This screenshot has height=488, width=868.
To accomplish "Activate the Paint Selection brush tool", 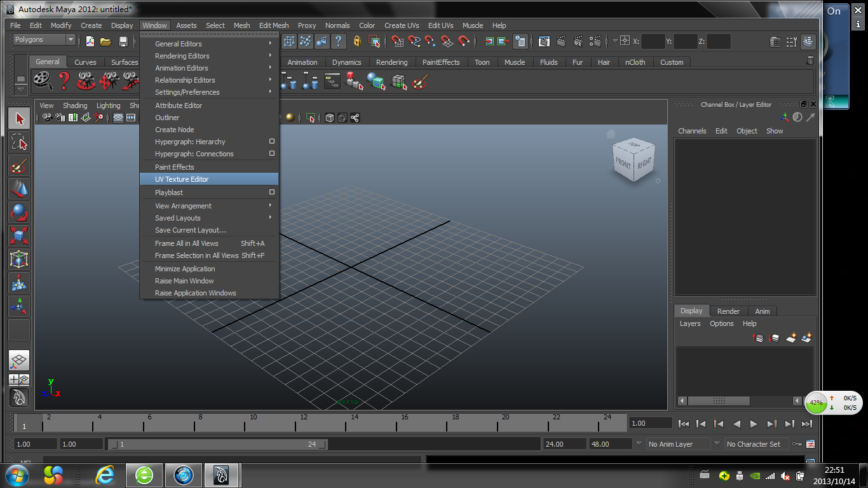I will (x=19, y=166).
